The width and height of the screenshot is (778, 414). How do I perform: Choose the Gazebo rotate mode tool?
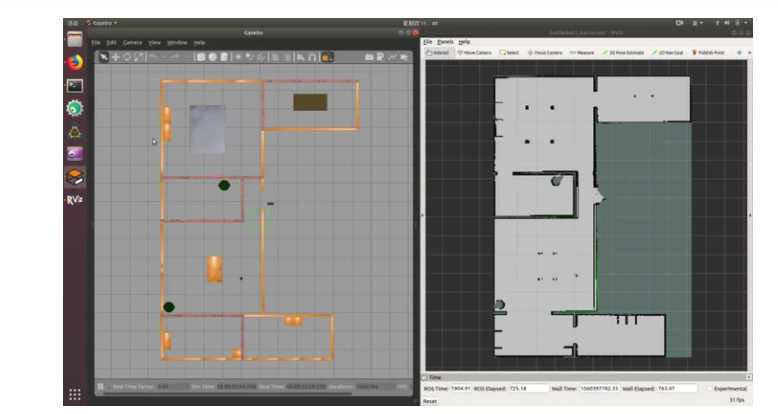pos(127,57)
